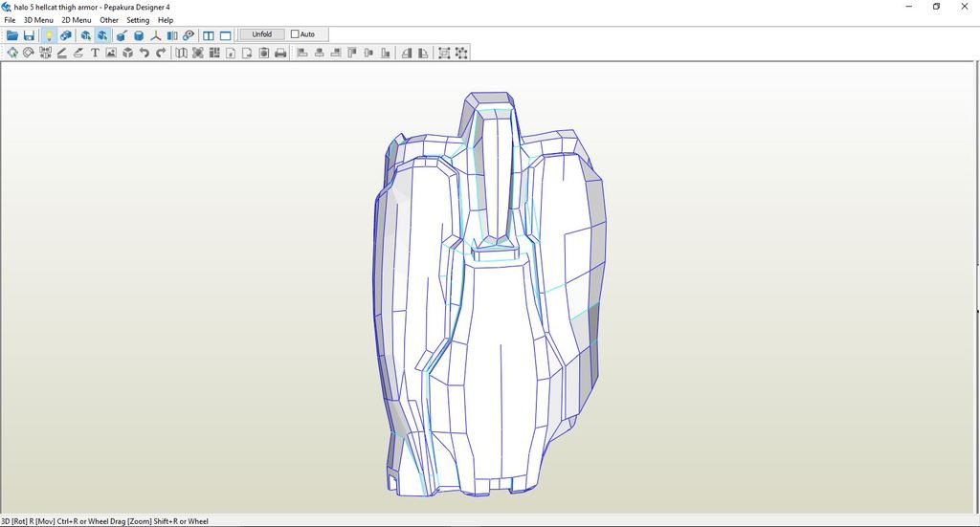Switch to split two-pane view layout
Image resolution: width=980 pixels, height=527 pixels.
[209, 35]
